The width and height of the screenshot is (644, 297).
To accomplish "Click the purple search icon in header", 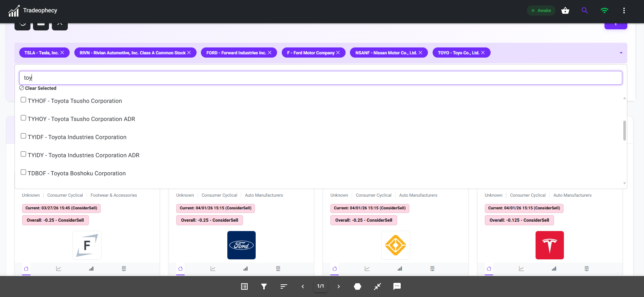I will [585, 11].
